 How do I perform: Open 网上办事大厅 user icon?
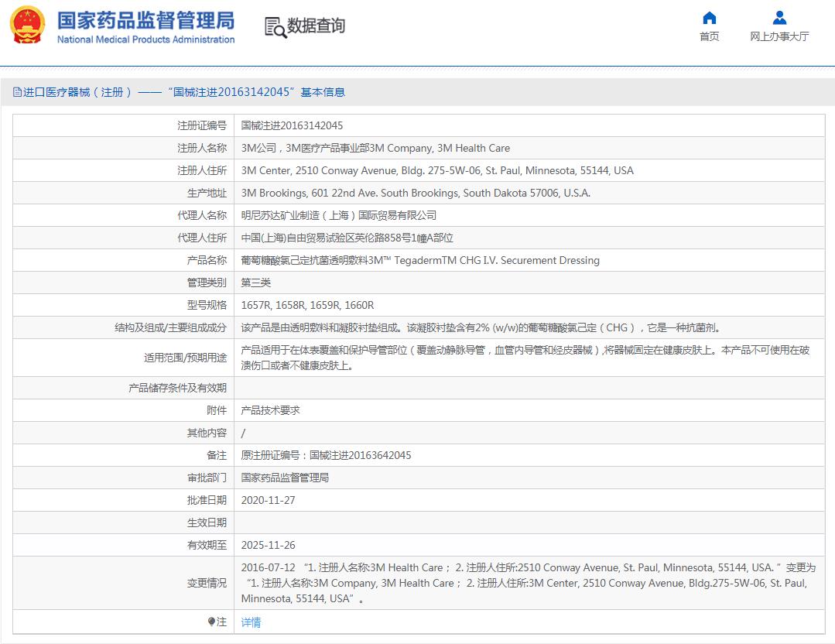(x=779, y=18)
